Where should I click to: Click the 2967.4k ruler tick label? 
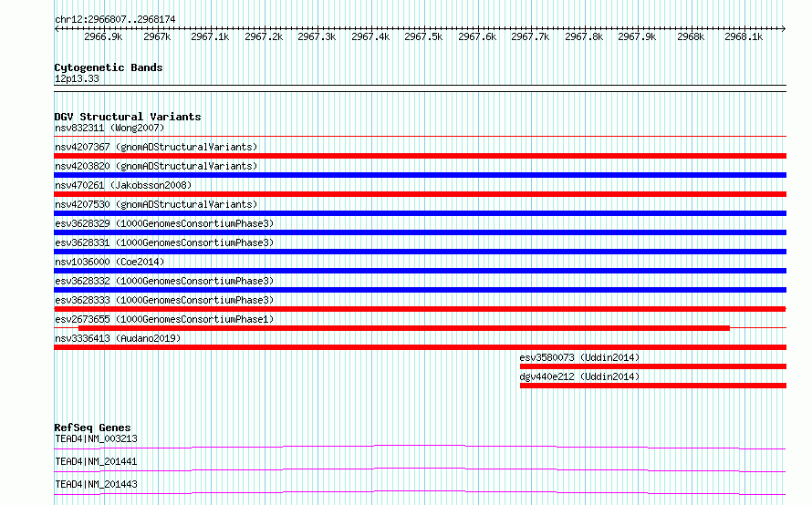pyautogui.click(x=370, y=36)
